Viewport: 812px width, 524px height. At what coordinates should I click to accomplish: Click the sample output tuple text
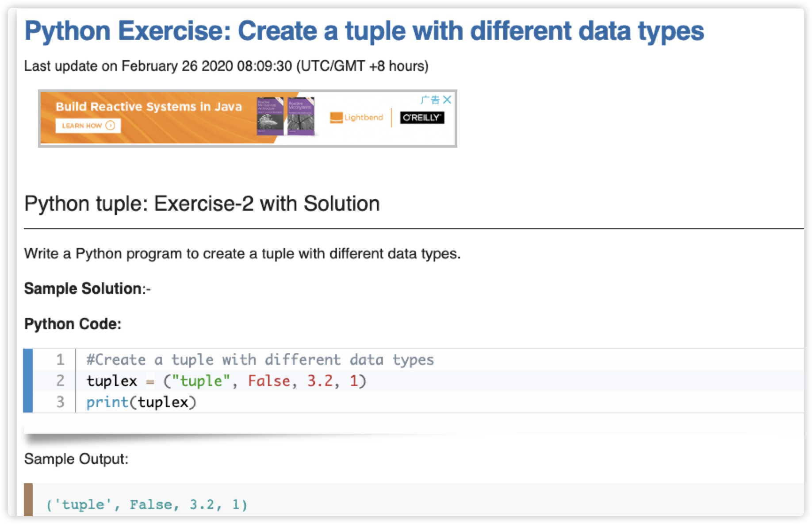click(146, 505)
